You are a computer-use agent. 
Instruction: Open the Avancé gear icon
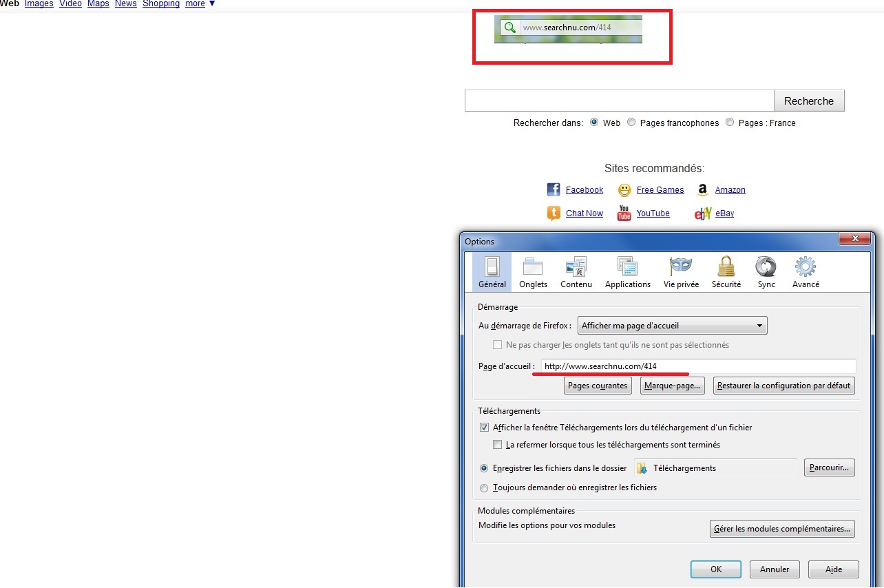[x=805, y=267]
